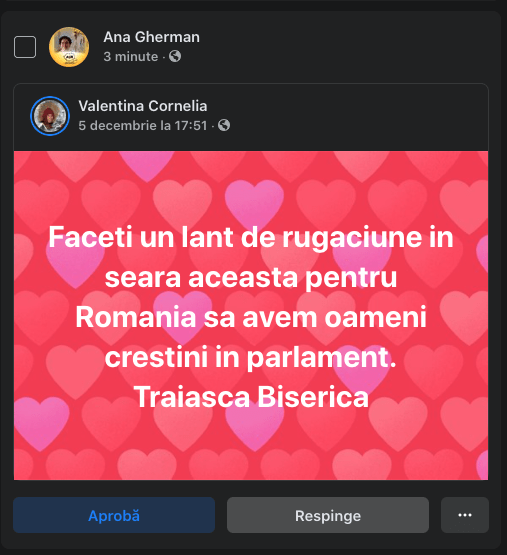Open Valentina Cornelia's avatar with the blue ring
The image size is (507, 555).
[x=50, y=116]
